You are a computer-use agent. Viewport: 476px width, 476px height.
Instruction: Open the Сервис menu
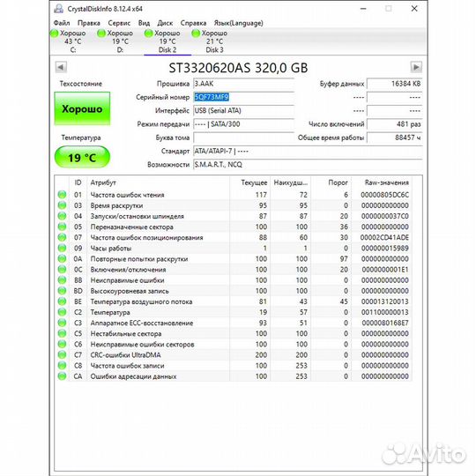119,23
